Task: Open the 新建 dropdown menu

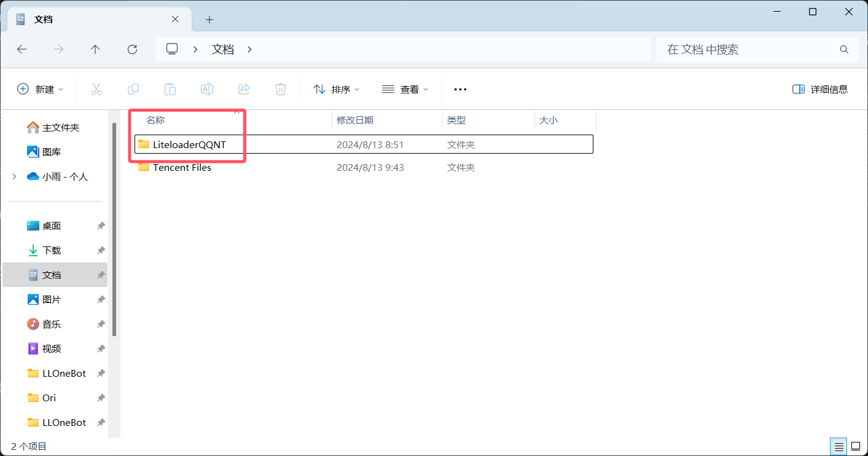Action: [x=41, y=89]
